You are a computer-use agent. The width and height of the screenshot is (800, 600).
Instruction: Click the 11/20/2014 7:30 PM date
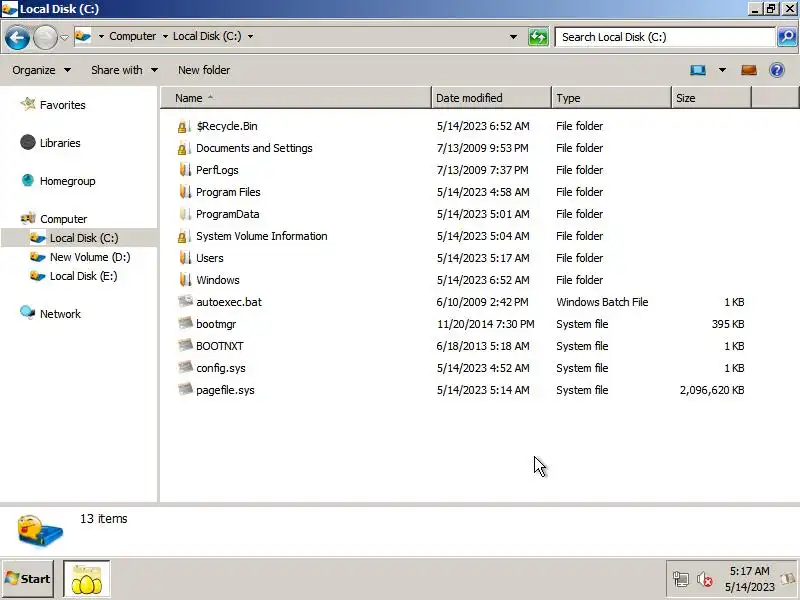click(486, 324)
